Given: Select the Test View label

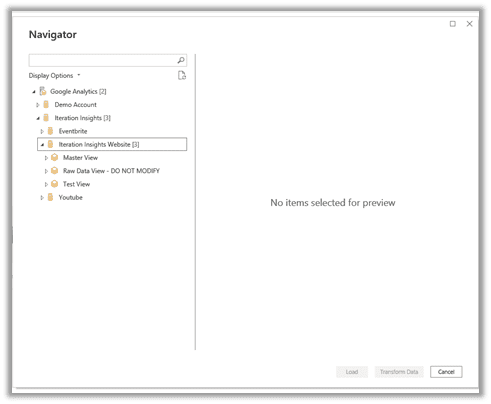Looking at the screenshot, I should click(x=76, y=184).
